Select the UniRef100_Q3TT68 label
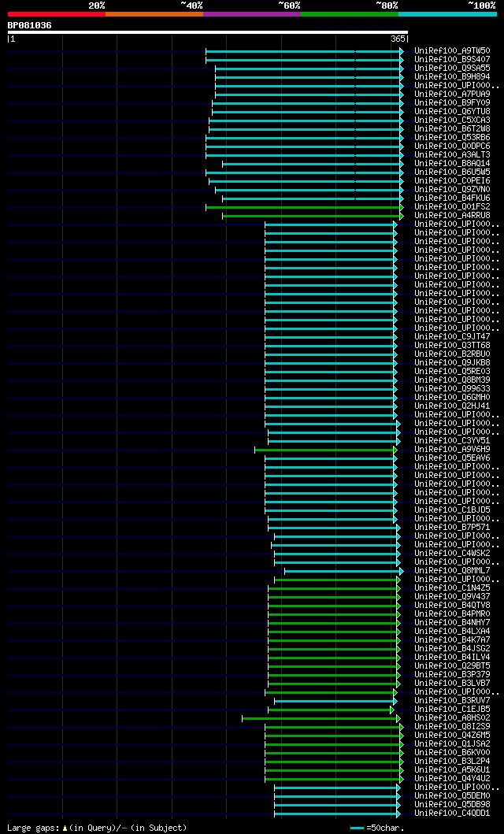This screenshot has height=834, width=504. coord(453,346)
